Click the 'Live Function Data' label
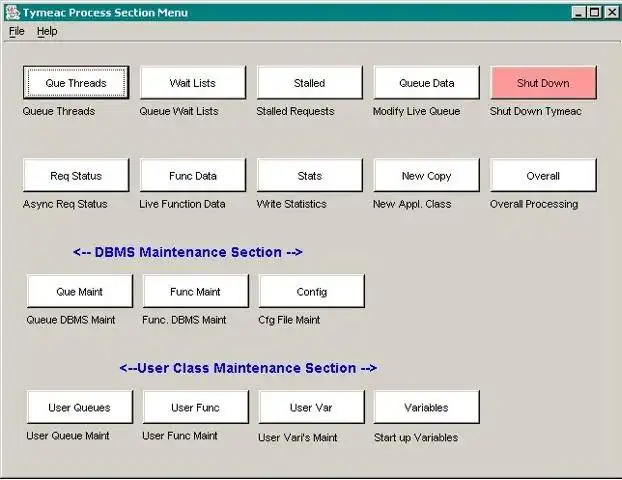Viewport: 622px width, 480px height. tap(182, 204)
